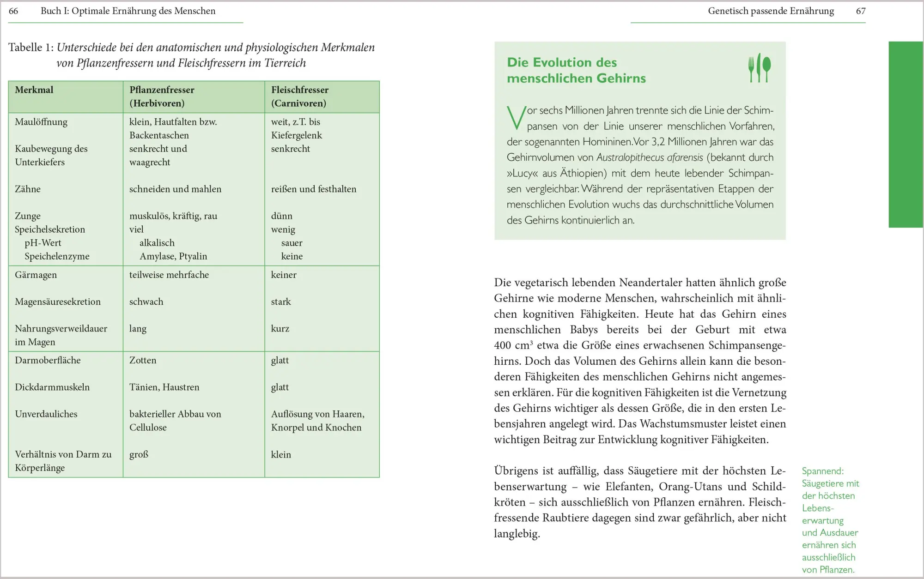The image size is (924, 579).
Task: Click 'Verhältnis von Darm zu Körperlänge' label
Action: pyautogui.click(x=63, y=461)
